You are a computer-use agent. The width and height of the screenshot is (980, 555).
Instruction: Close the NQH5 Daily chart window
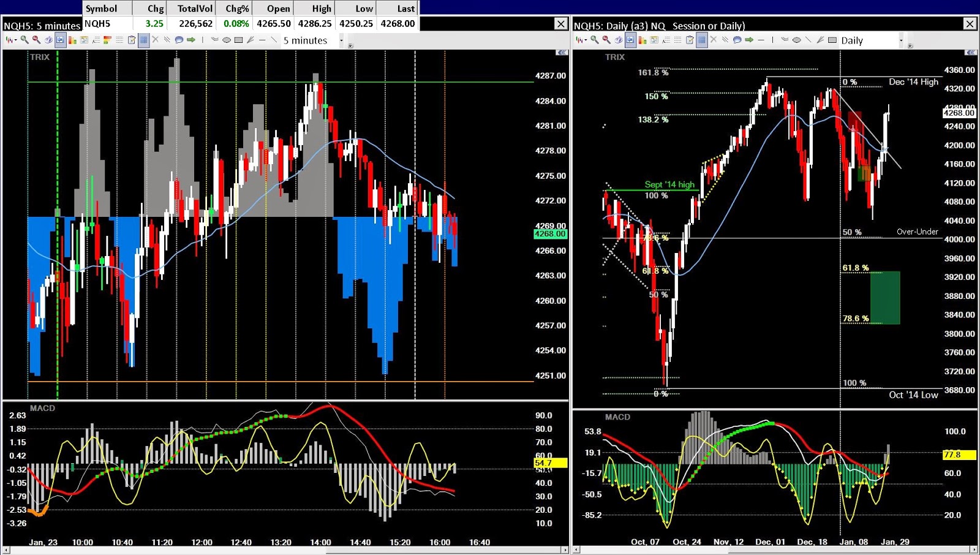tap(970, 24)
